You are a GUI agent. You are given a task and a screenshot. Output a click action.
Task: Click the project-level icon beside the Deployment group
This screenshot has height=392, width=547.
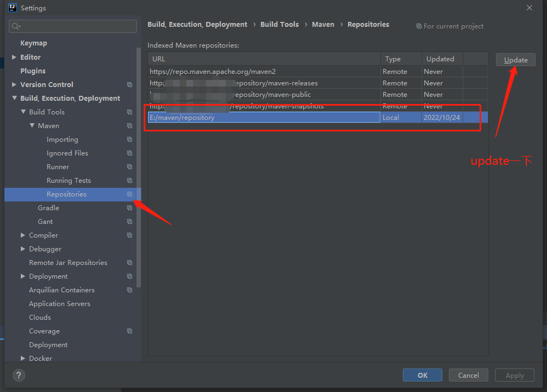pyautogui.click(x=129, y=276)
